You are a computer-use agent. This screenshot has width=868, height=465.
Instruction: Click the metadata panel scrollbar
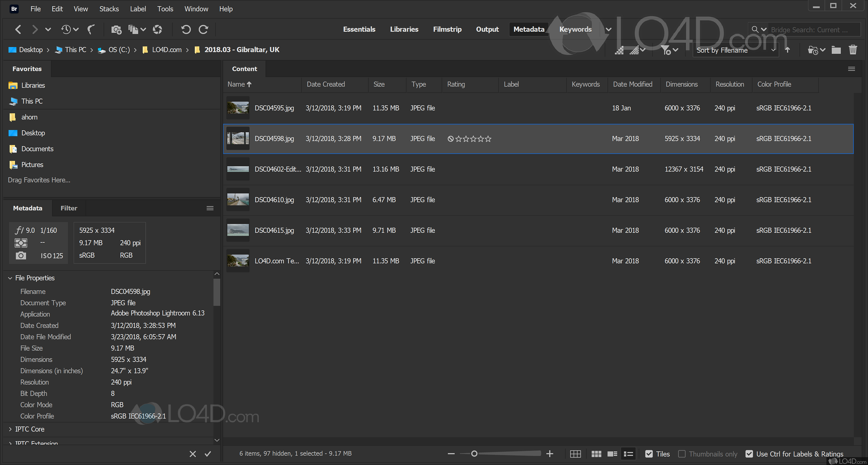217,292
